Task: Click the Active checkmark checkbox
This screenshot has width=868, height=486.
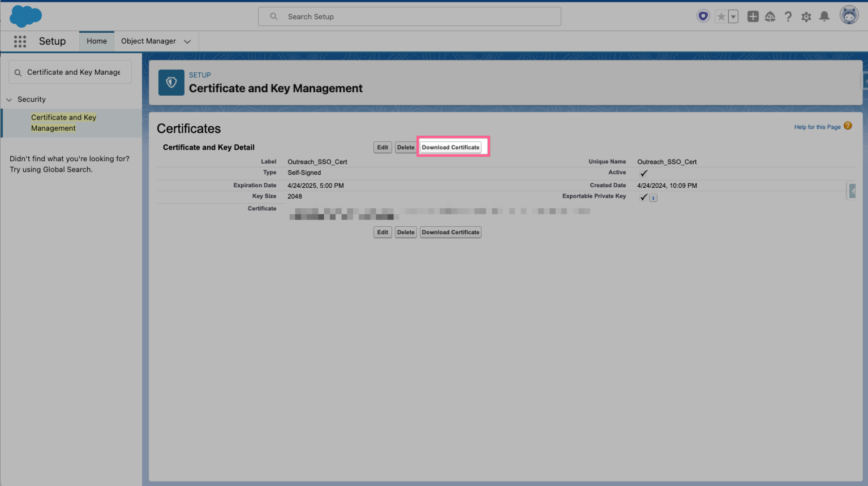Action: (643, 173)
